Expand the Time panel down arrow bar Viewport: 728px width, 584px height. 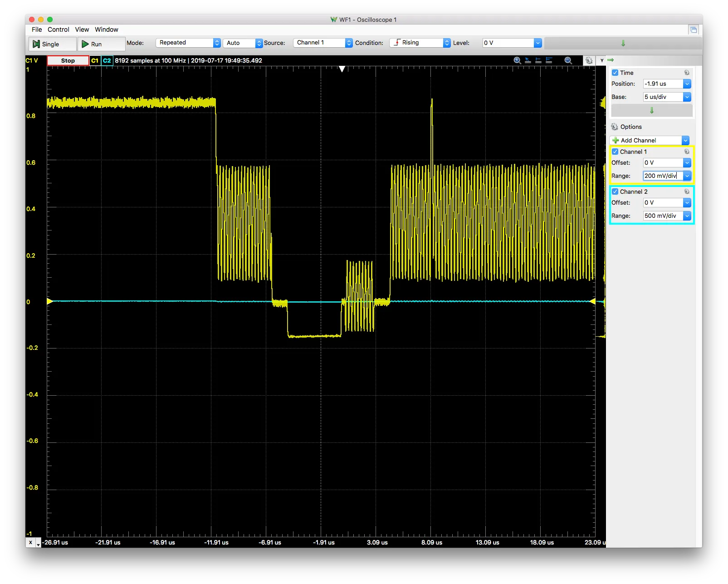pyautogui.click(x=652, y=110)
